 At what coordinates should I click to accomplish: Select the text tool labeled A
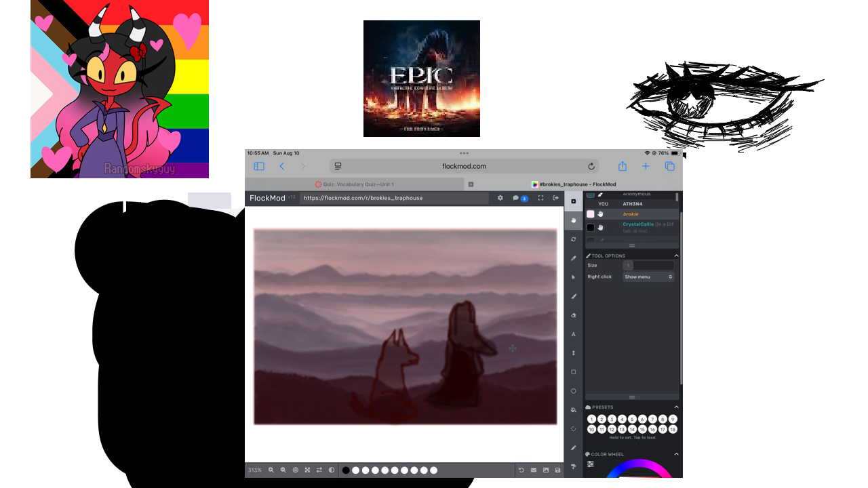pos(574,334)
